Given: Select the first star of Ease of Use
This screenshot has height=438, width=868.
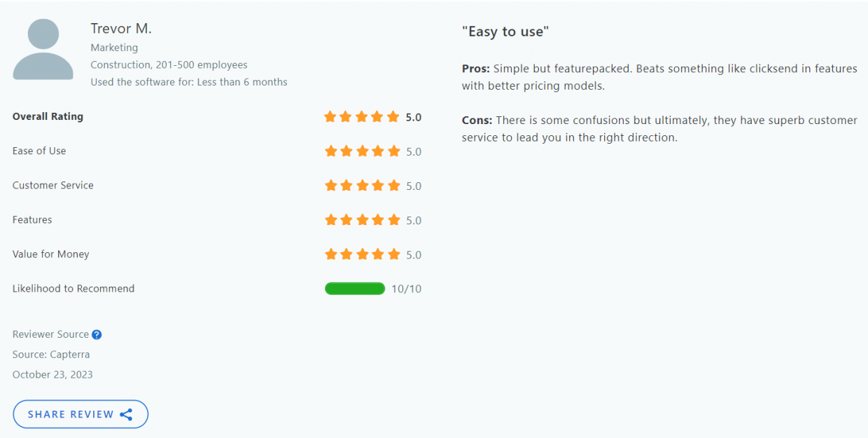Looking at the screenshot, I should (330, 151).
